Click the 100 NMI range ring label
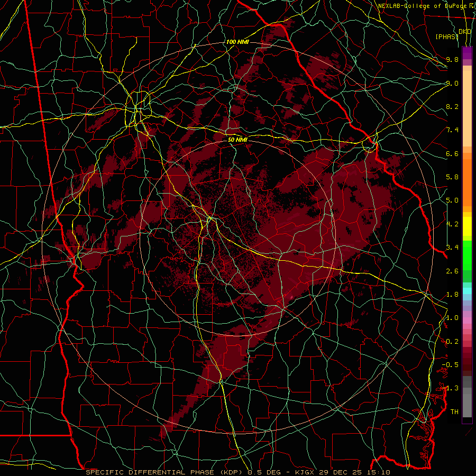The image size is (476, 476). click(x=237, y=42)
